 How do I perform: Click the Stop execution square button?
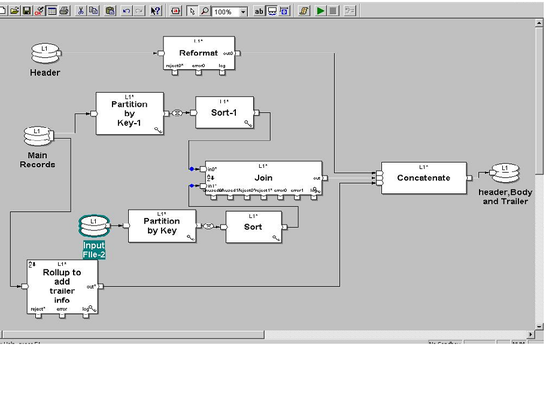pyautogui.click(x=333, y=11)
